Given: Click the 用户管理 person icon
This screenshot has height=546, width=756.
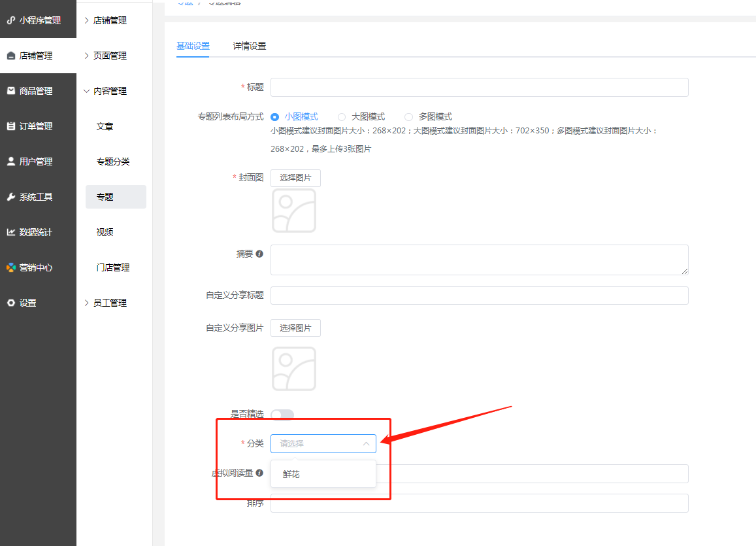Looking at the screenshot, I should (10, 162).
